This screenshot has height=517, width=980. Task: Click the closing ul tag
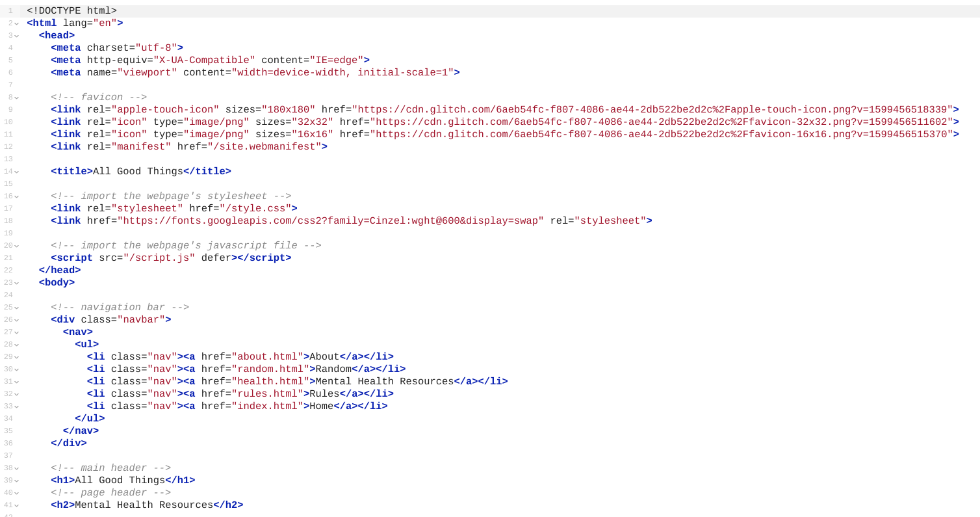click(x=90, y=419)
